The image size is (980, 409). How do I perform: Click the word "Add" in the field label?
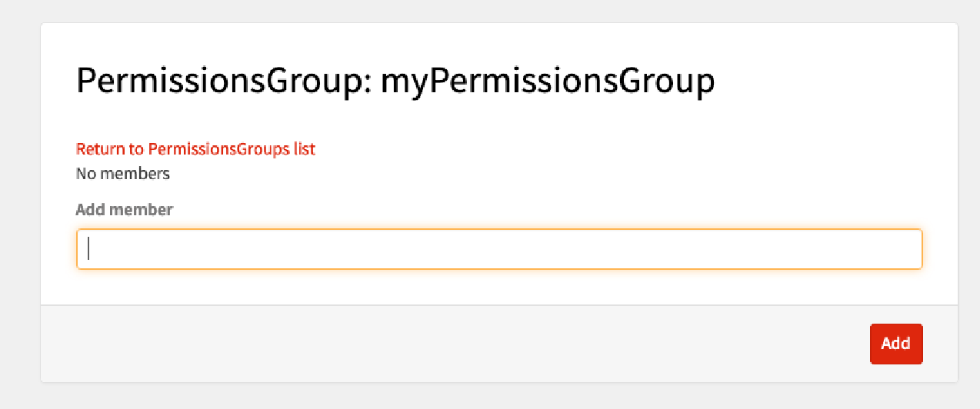pos(90,209)
